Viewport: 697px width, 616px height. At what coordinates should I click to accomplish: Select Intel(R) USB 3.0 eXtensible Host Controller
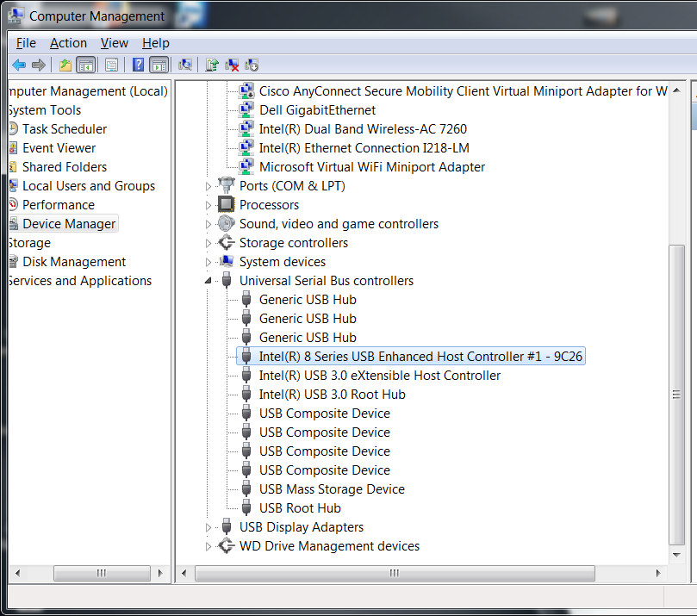[x=380, y=376]
